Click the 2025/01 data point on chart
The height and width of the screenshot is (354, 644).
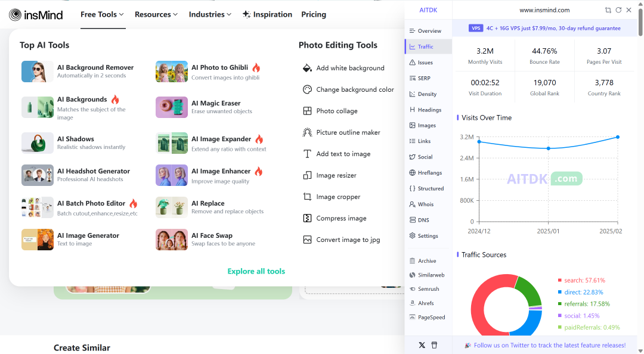point(549,148)
